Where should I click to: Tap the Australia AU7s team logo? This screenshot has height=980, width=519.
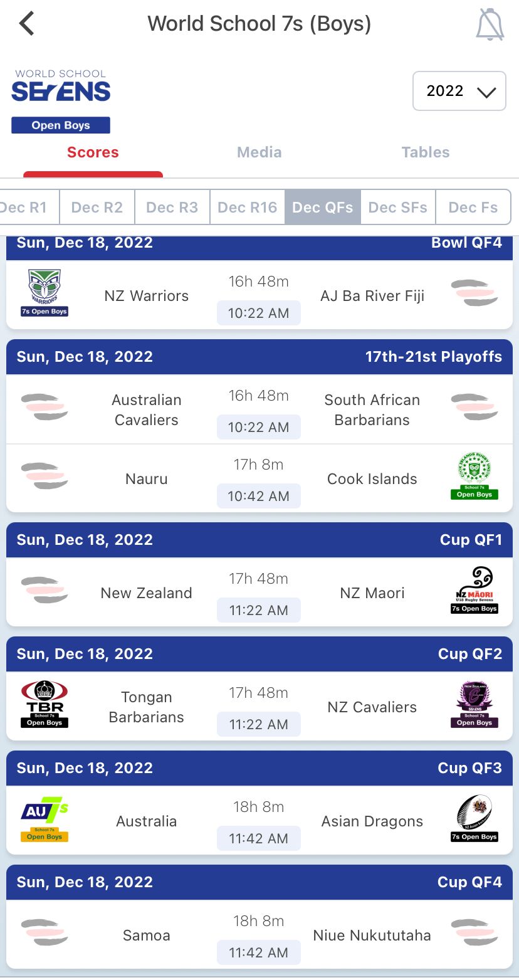tap(45, 819)
